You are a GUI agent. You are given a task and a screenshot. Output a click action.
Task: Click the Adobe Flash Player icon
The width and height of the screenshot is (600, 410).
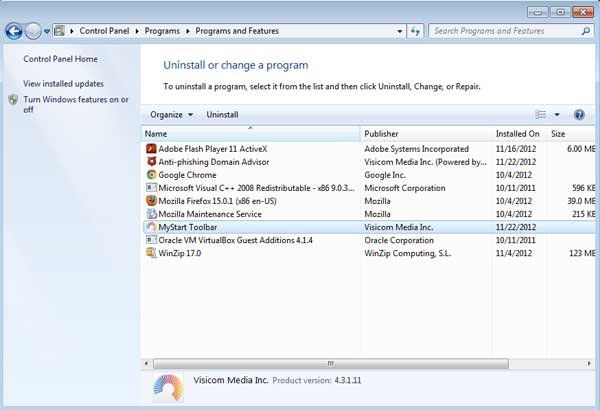[x=152, y=149]
